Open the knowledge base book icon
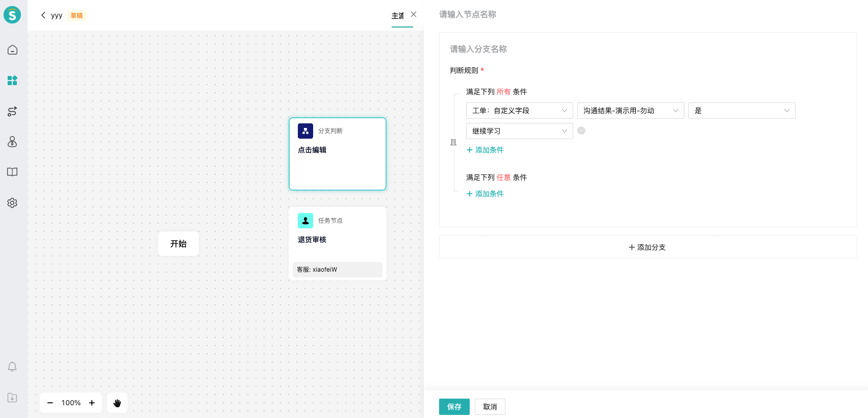The image size is (868, 418). [x=12, y=172]
